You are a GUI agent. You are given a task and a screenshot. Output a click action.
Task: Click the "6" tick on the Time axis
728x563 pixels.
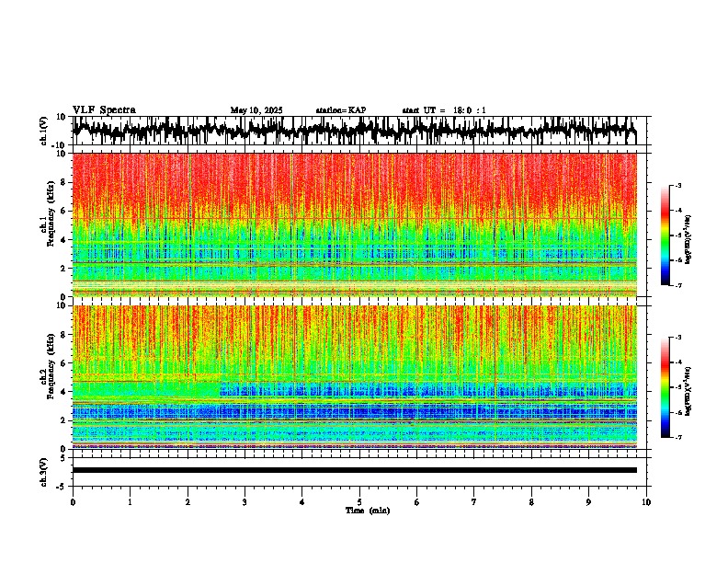pyautogui.click(x=417, y=502)
